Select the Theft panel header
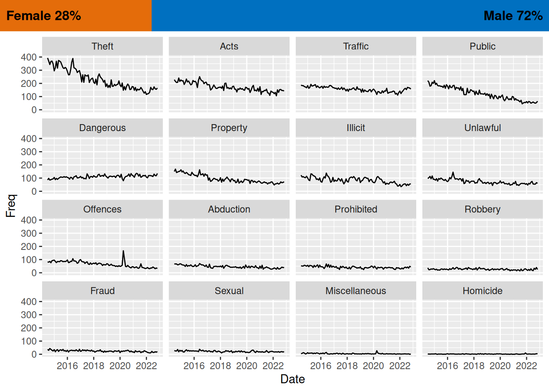The width and height of the screenshot is (549, 392). pos(103,47)
